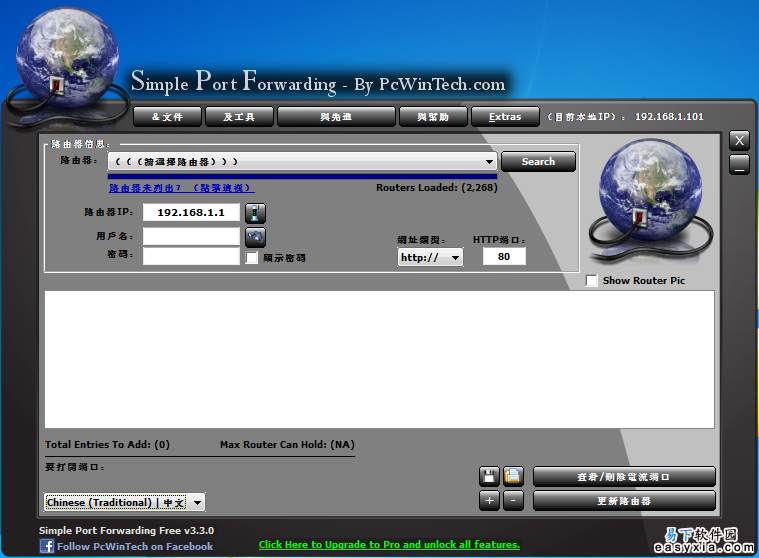
Task: Click the username input field
Action: (191, 237)
